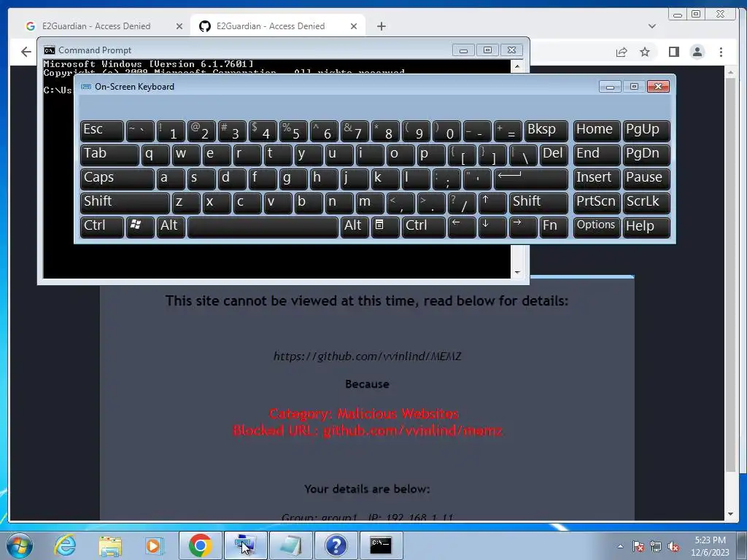The height and width of the screenshot is (560, 747).
Task: Click Command Prompt scroll down arrow
Action: [x=517, y=273]
